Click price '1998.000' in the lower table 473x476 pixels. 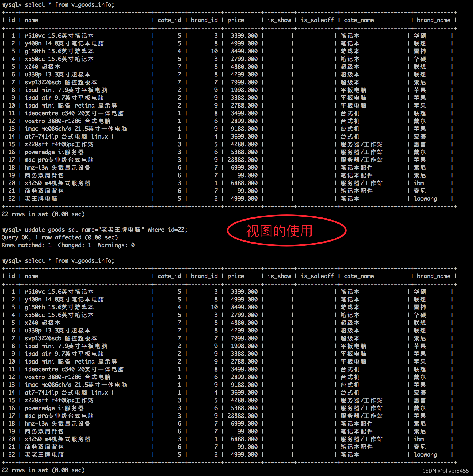pyautogui.click(x=244, y=346)
